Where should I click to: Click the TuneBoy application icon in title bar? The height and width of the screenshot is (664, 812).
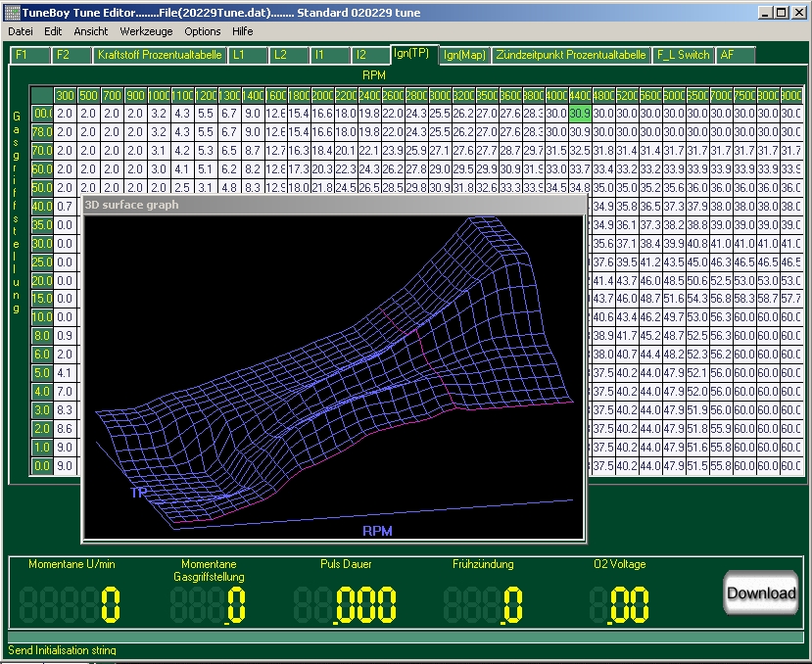click(x=11, y=12)
